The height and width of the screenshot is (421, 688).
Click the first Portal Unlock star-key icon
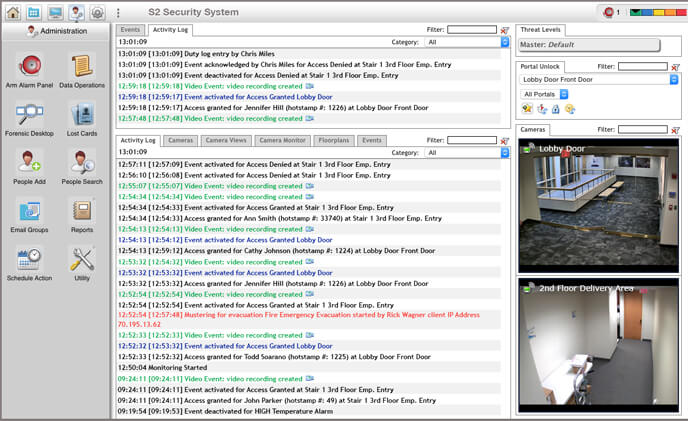tap(527, 109)
